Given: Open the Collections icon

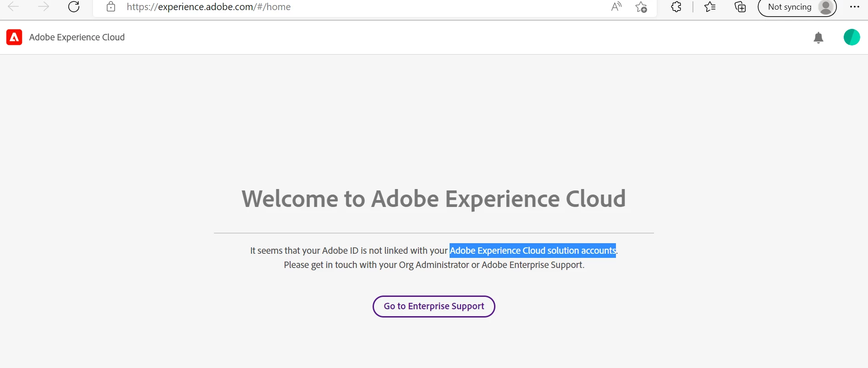Looking at the screenshot, I should coord(740,7).
